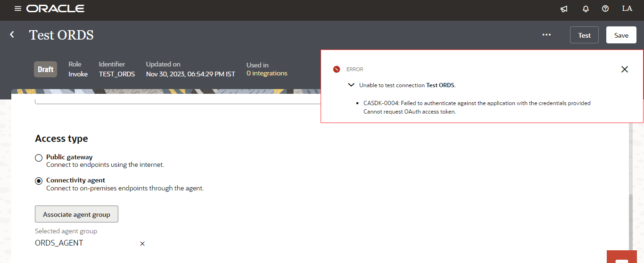The width and height of the screenshot is (644, 263).
Task: Save the connection
Action: 621,35
